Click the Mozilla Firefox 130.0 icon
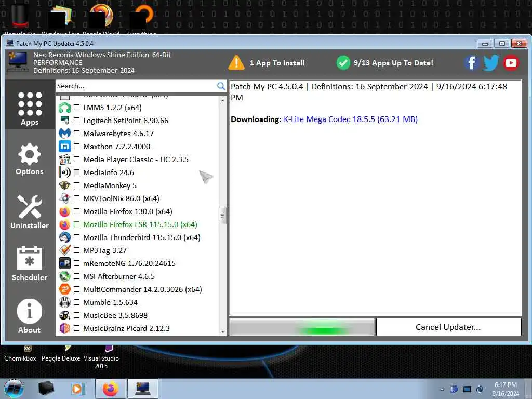Screen dimensions: 532x399 [64, 211]
